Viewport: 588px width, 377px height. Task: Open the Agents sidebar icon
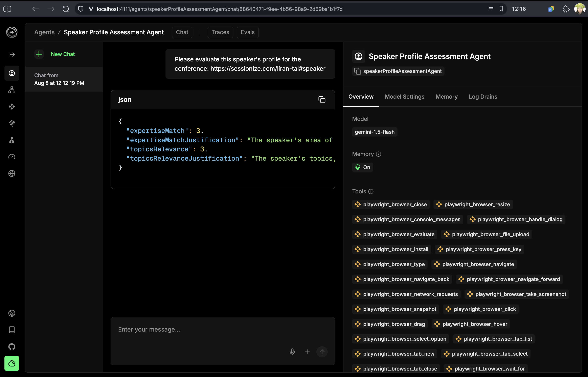[12, 73]
